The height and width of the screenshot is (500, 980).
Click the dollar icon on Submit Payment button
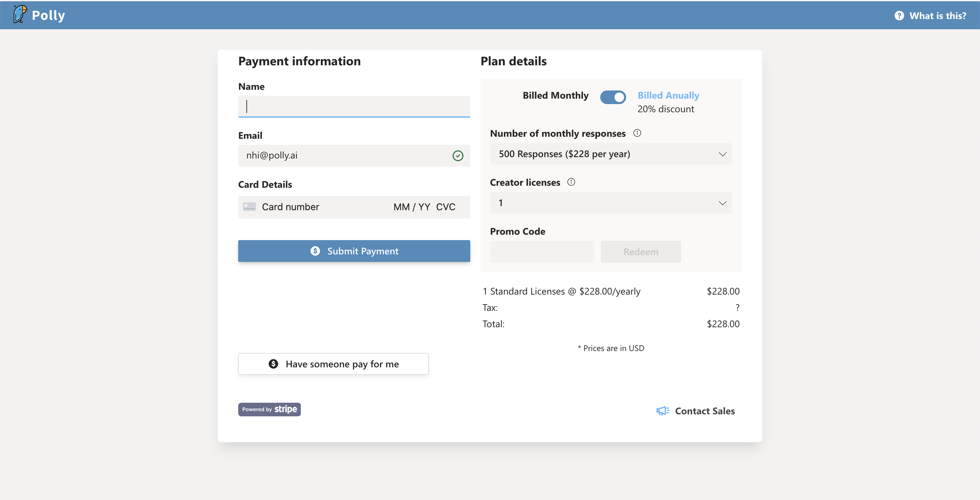pos(316,251)
